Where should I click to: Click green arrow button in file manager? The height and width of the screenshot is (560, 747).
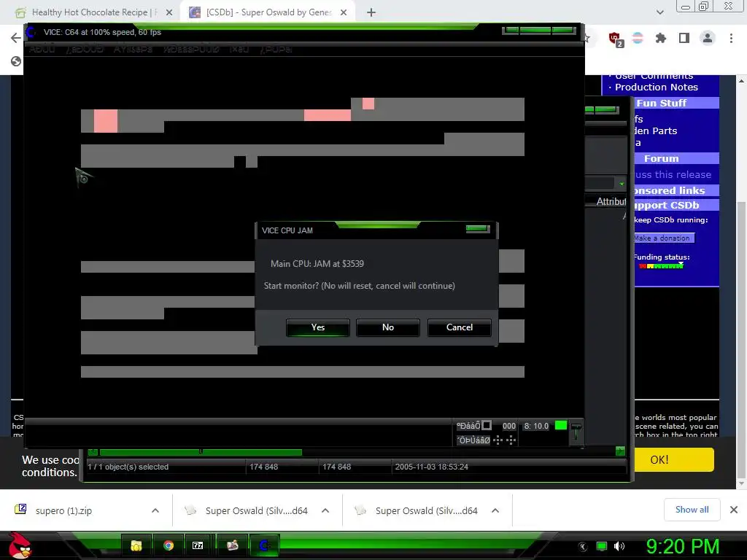620,451
